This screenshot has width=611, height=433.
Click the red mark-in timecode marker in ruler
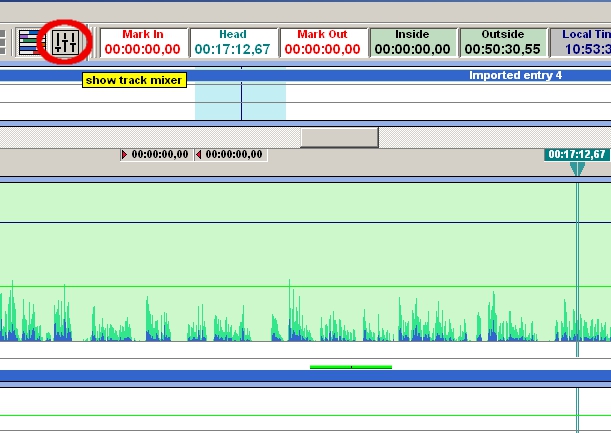(155, 155)
